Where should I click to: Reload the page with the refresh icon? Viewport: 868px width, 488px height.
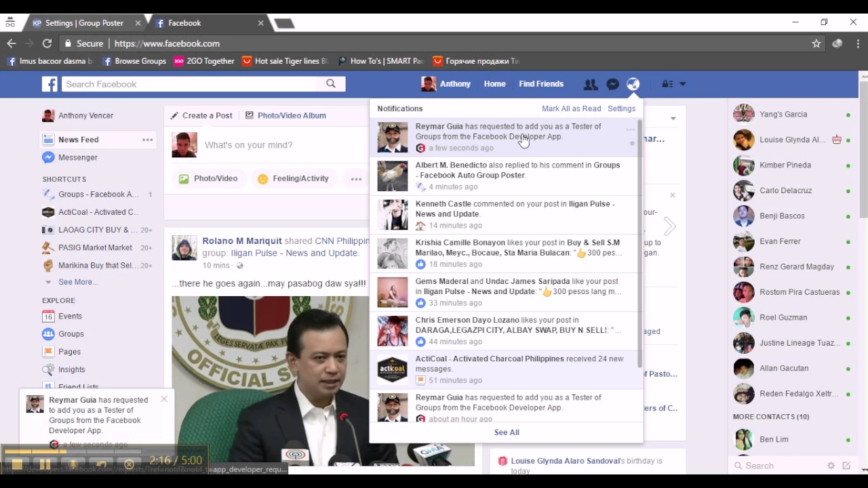(47, 43)
